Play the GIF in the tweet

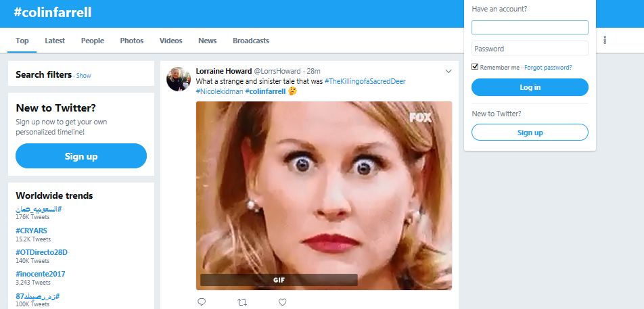pyautogui.click(x=324, y=195)
